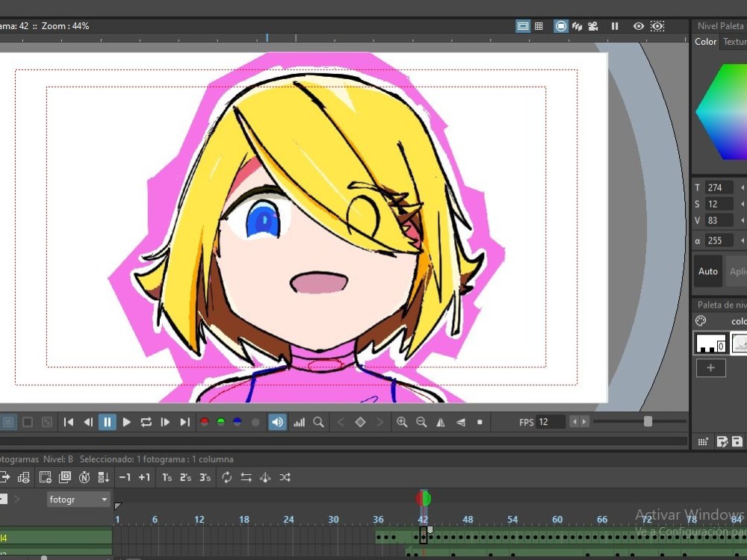Screen dimensions: 747x560
Task: Step to next frame
Action: (x=165, y=423)
